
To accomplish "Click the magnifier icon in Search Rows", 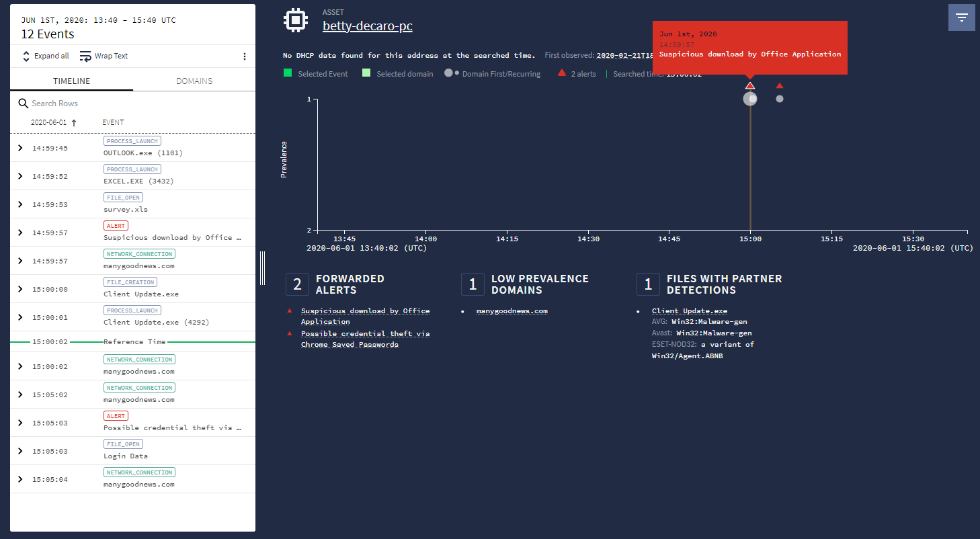I will click(x=22, y=102).
